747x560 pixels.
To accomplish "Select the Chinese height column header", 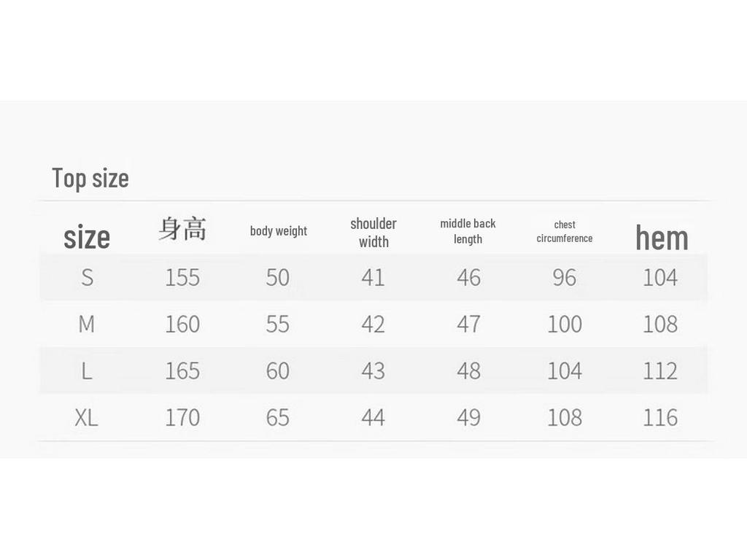I will pyautogui.click(x=182, y=229).
